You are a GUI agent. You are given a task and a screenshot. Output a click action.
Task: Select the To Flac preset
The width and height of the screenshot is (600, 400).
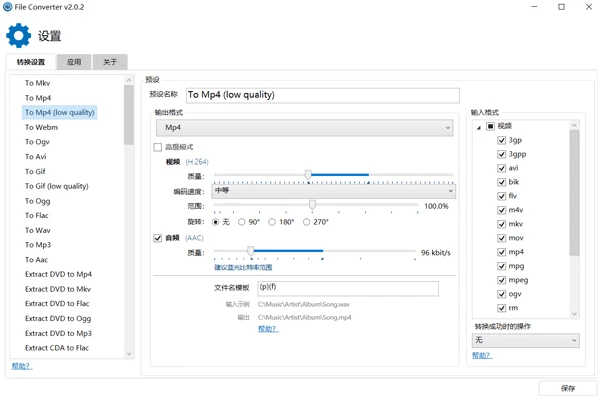37,216
